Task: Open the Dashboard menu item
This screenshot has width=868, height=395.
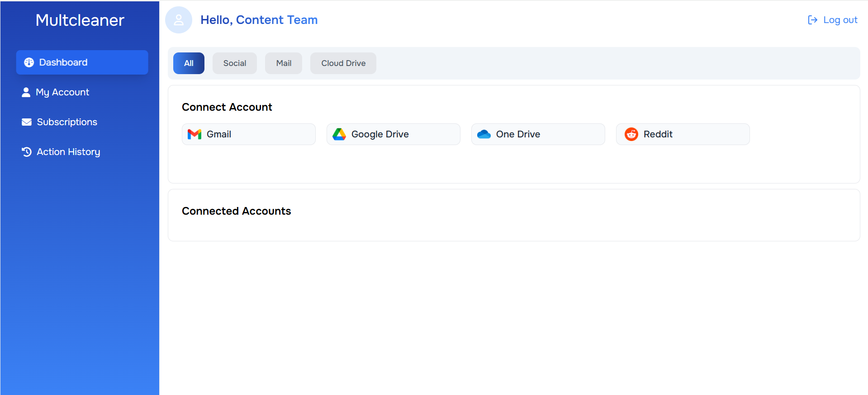Action: click(82, 62)
